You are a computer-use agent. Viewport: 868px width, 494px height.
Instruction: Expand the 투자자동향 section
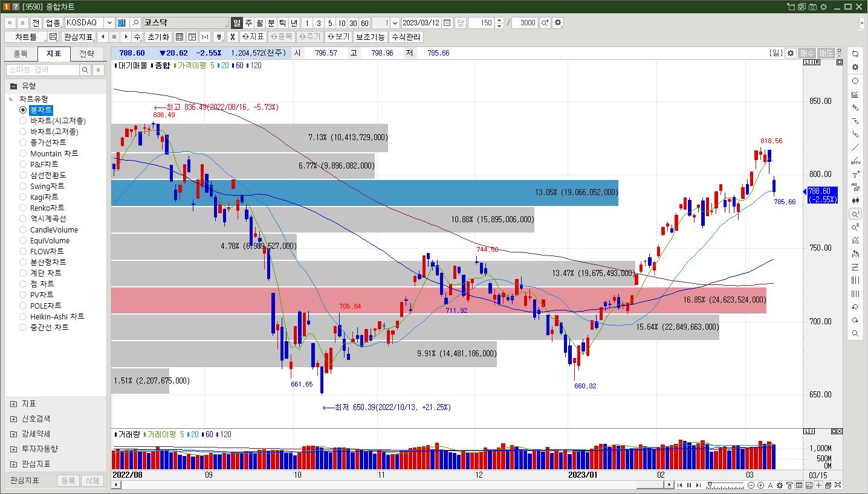pos(14,449)
